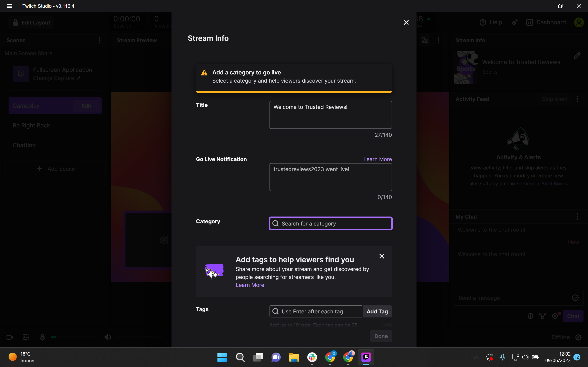Open Help from the top bar
Screen dimensions: 588x367
click(x=491, y=23)
